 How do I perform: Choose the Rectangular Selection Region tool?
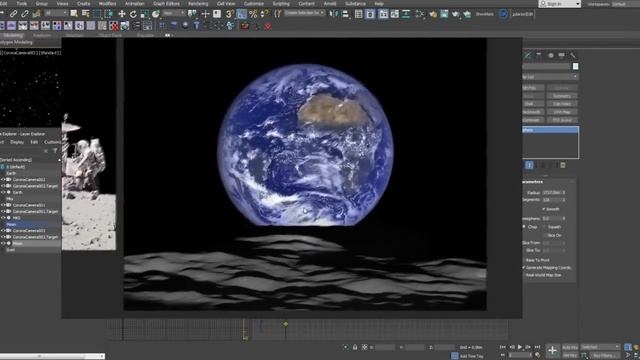pyautogui.click(x=97, y=14)
